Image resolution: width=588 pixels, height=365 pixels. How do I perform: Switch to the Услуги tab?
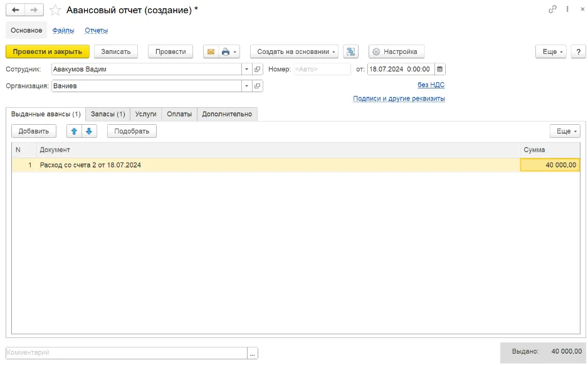pyautogui.click(x=146, y=114)
